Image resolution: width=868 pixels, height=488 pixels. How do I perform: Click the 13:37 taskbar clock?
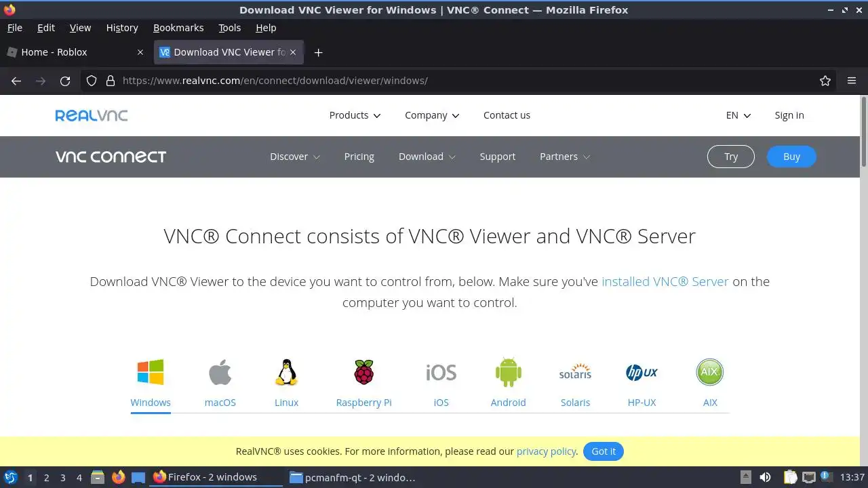coord(852,477)
